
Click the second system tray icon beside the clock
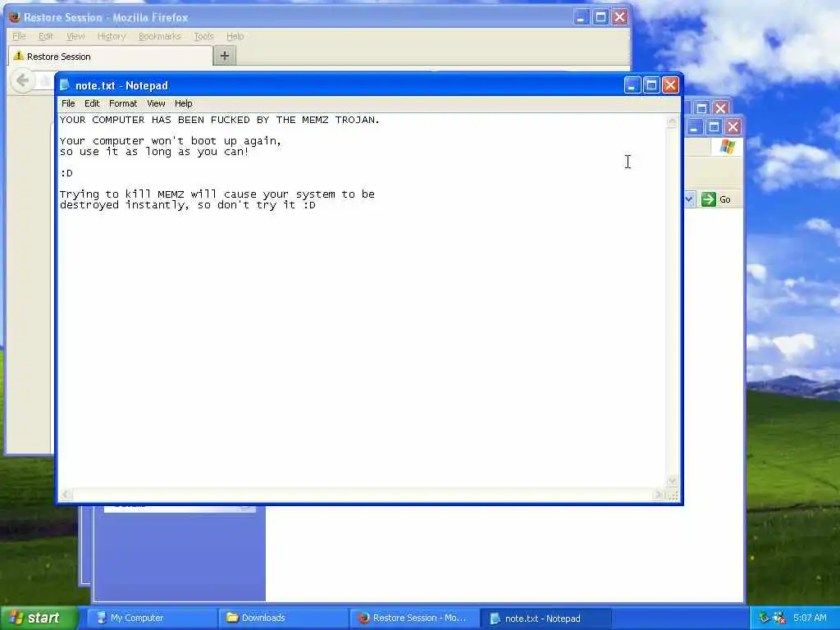[x=779, y=618]
